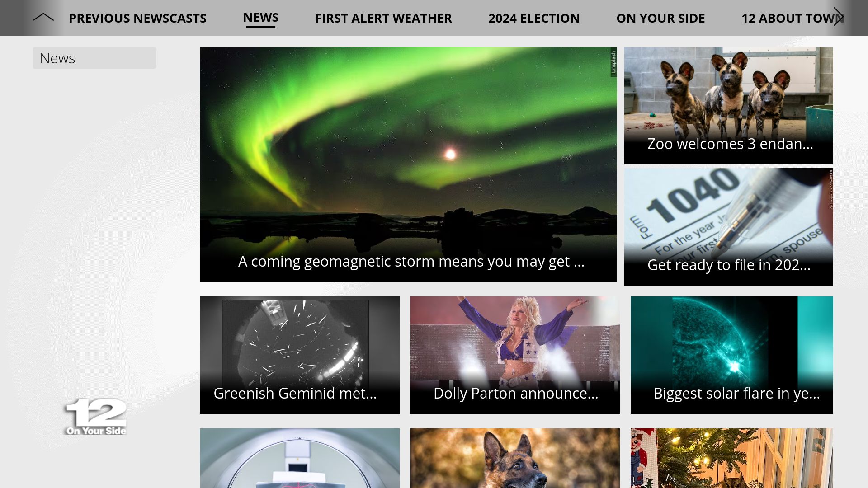Open Greenish Geminid meteor story
The image size is (868, 488).
click(x=300, y=355)
